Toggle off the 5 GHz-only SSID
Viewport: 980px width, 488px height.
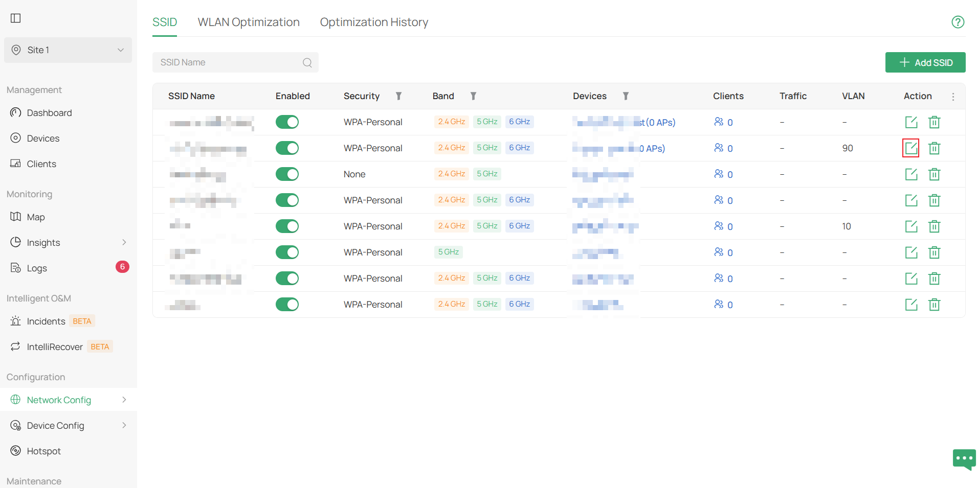coord(287,252)
